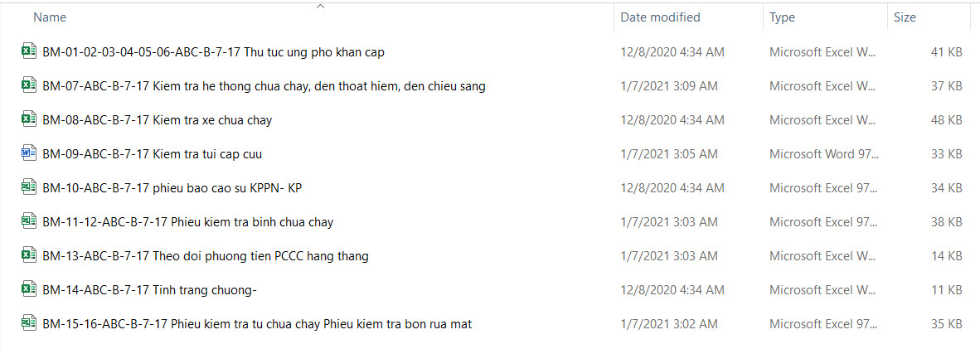The height and width of the screenshot is (349, 980).
Task: Click Excel icon for BM-10 phieu bao cao
Action: tap(28, 187)
